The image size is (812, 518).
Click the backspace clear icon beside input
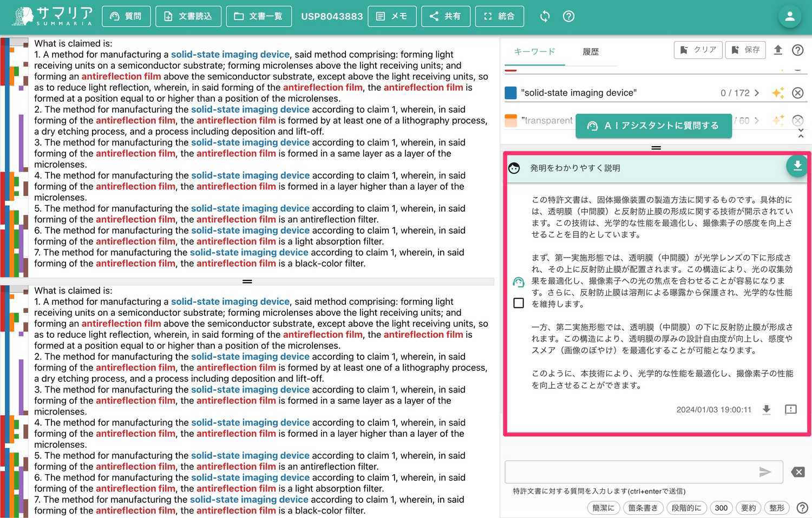tap(798, 472)
